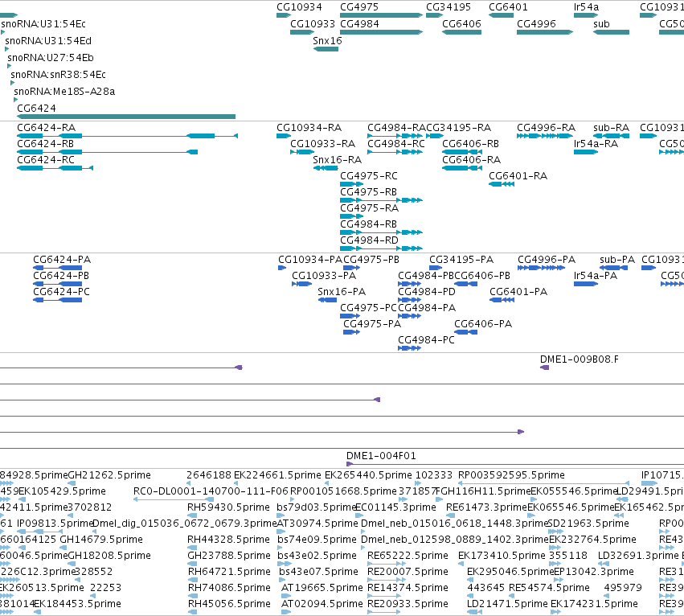Click the CG6406-PA protein label

[x=483, y=324]
